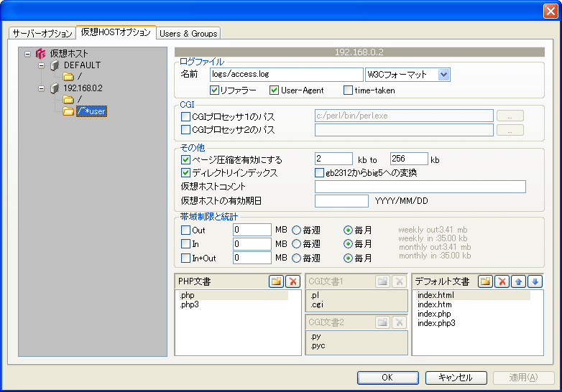Image resolution: width=562 pixels, height=392 pixels.
Task: Delete PHP文書 entry with red X icon
Action: click(292, 281)
